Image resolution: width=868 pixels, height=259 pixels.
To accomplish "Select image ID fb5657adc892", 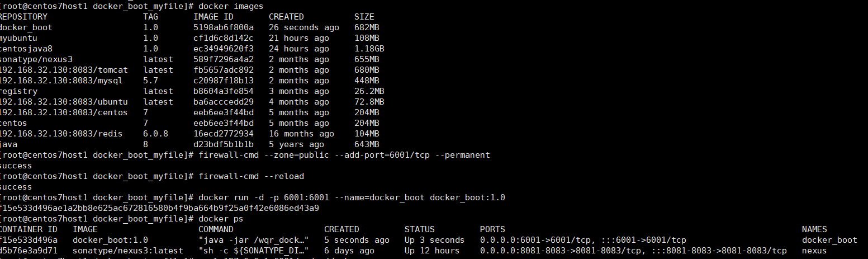I will pyautogui.click(x=224, y=70).
